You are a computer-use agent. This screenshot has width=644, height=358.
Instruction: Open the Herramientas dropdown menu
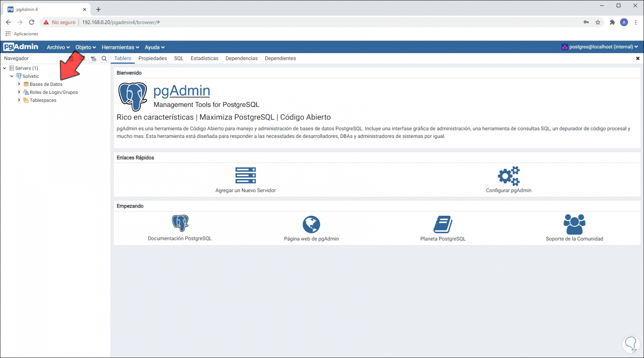click(120, 47)
